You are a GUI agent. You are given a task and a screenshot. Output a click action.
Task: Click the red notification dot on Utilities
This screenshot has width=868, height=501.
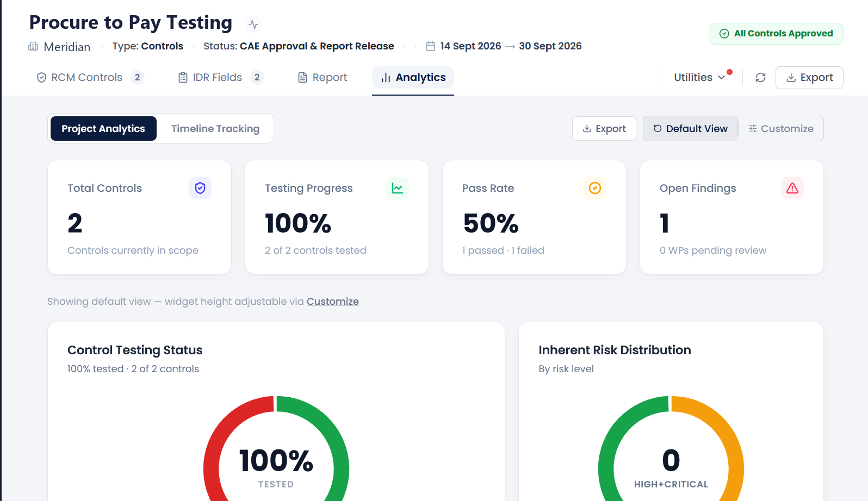[730, 72]
